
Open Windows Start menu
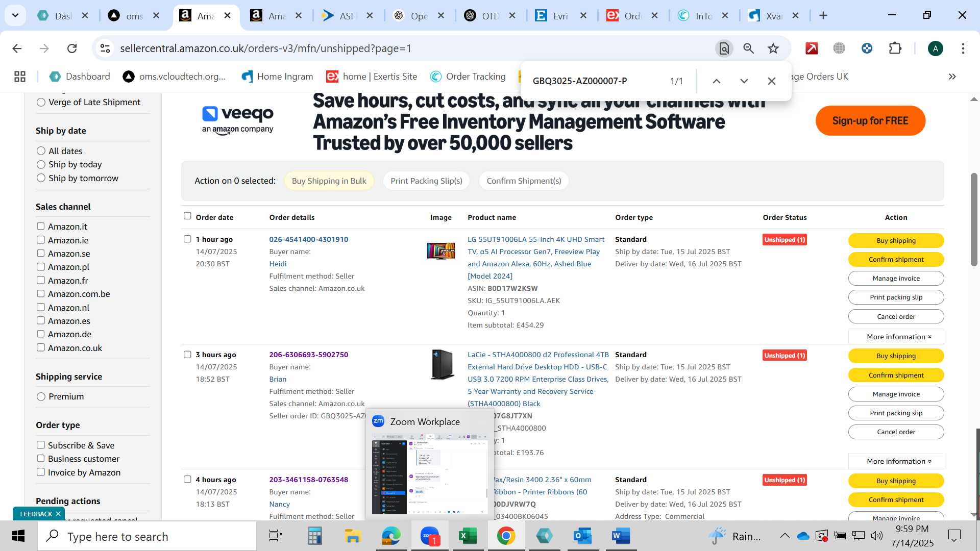point(18,536)
